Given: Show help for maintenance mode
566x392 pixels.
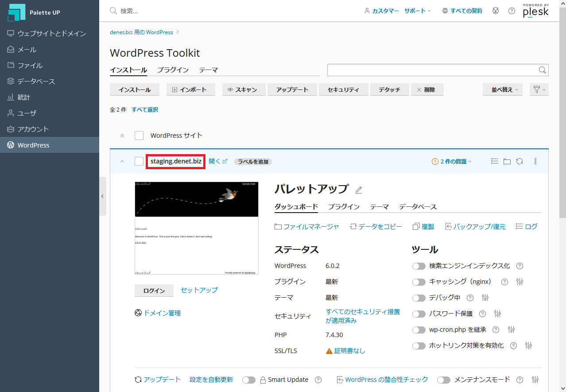Looking at the screenshot, I should point(520,380).
